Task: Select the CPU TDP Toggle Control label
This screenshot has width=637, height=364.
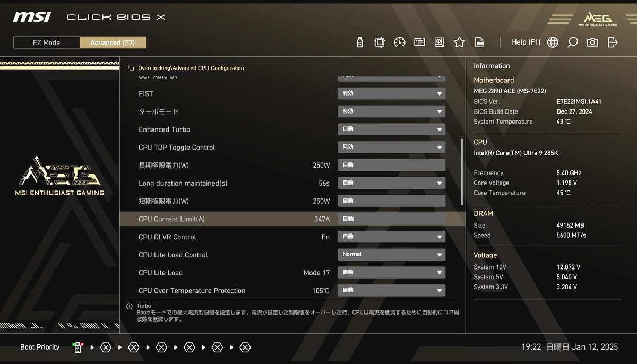Action: [x=177, y=148]
